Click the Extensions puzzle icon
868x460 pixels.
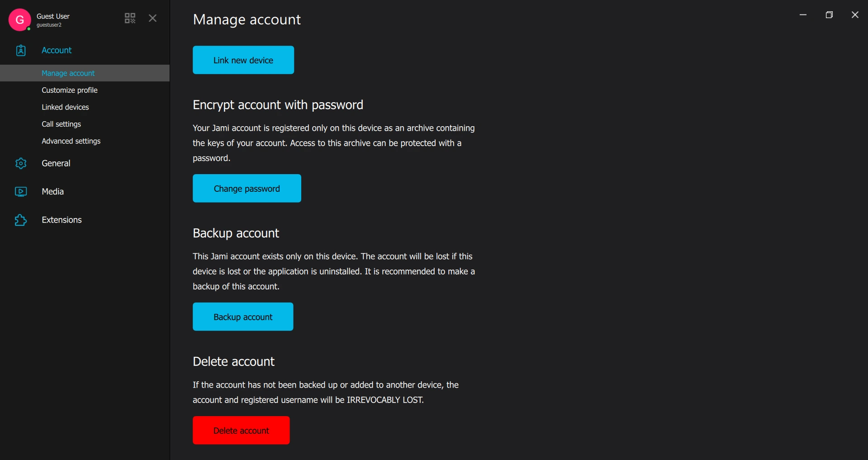click(x=21, y=220)
